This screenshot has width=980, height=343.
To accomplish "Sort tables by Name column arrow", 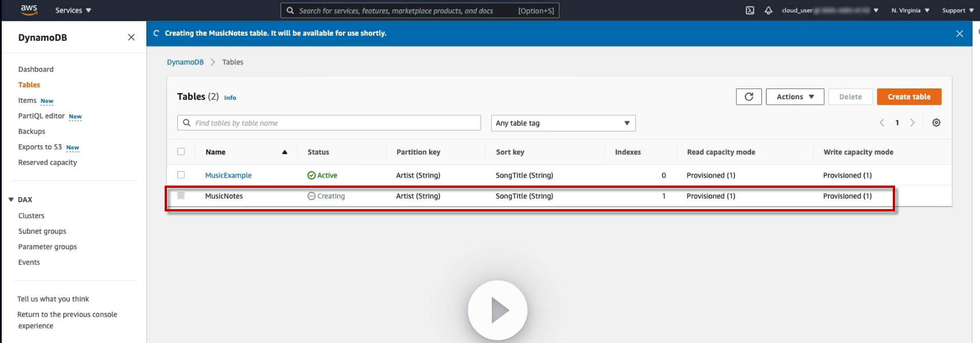I will (285, 152).
